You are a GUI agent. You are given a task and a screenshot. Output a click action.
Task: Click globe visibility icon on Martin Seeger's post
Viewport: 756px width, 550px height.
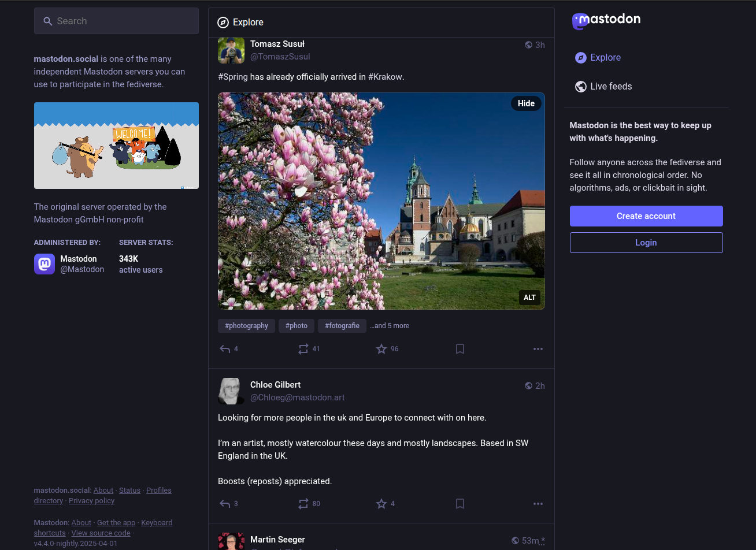tap(515, 541)
